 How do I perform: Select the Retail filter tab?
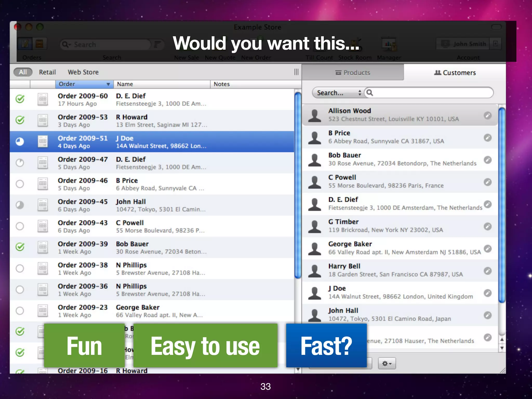click(47, 72)
